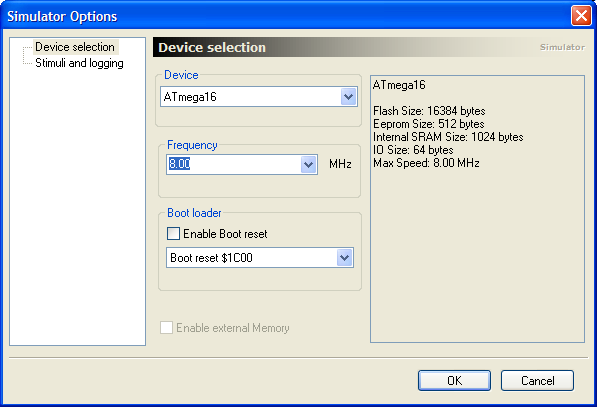Open the Boot reset address dropdown arrow
597x407 pixels.
point(345,258)
